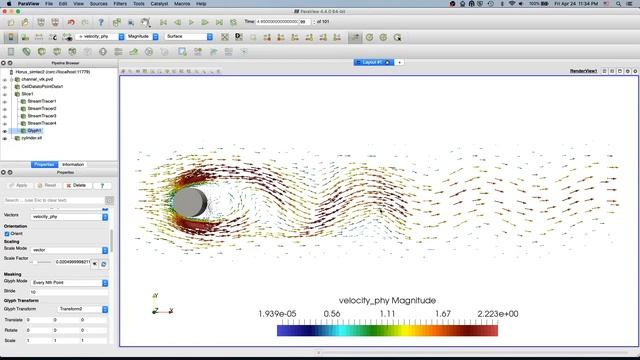Toggle visibility eye for channel_vtk.pvd
Screen dimensions: 640x360
click(4, 80)
